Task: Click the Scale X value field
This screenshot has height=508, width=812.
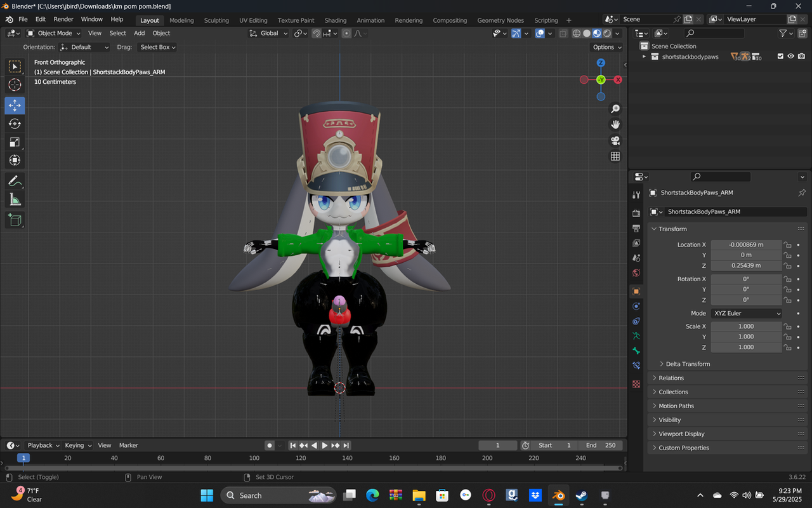Action: 746,327
